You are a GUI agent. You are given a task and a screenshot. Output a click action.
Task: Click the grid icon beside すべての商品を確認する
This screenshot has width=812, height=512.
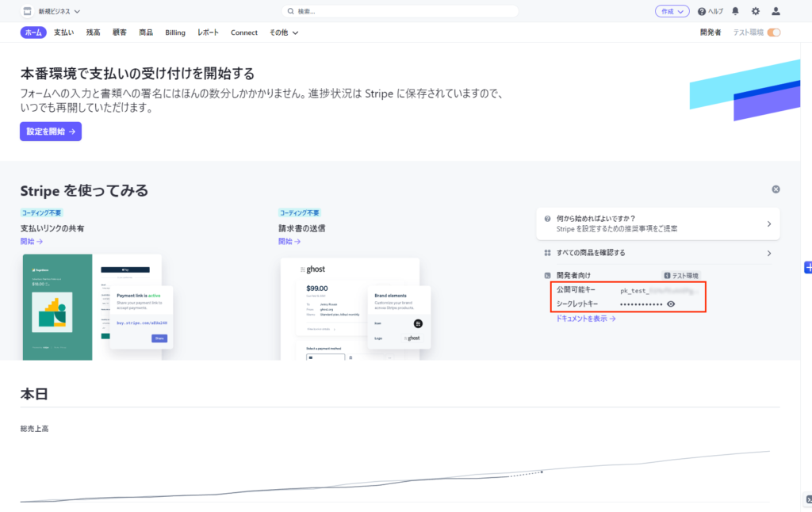[547, 253]
